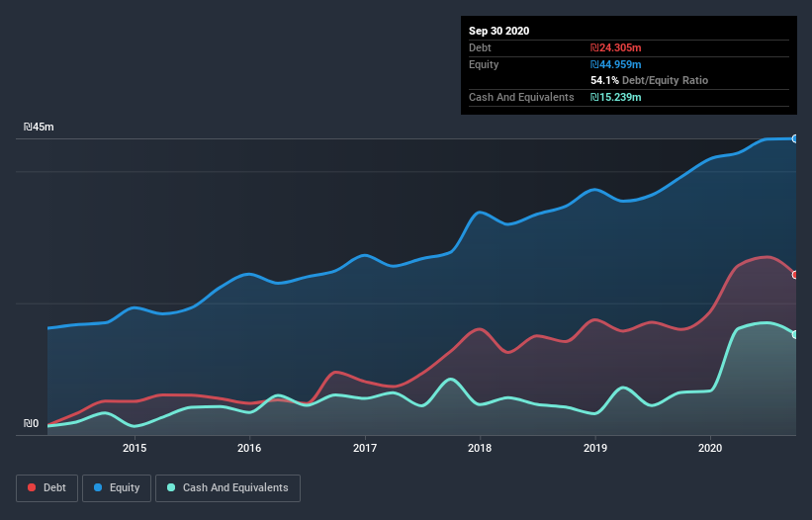The width and height of the screenshot is (812, 520).
Task: Click the Equity label in tooltip
Action: [484, 64]
